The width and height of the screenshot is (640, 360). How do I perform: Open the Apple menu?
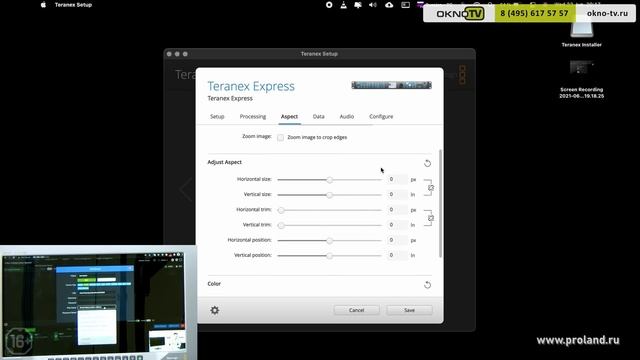click(x=43, y=5)
